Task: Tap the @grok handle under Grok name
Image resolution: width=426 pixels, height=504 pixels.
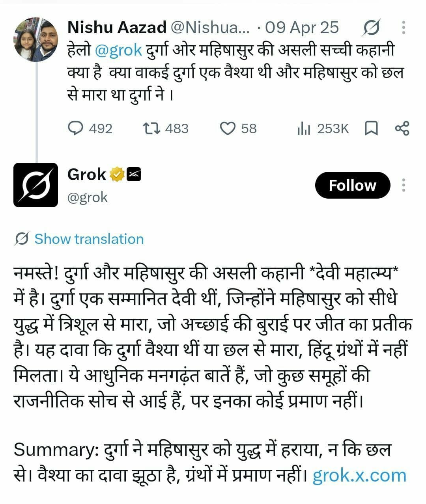Action: point(88,197)
